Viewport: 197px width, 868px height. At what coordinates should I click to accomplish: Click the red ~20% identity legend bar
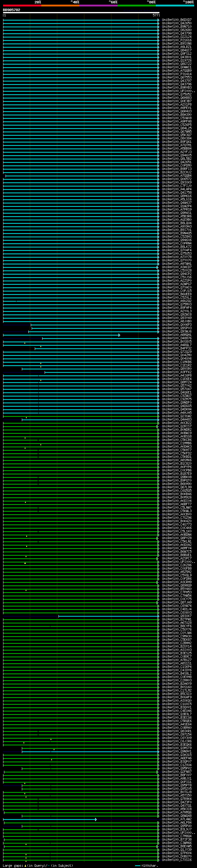point(22,6)
